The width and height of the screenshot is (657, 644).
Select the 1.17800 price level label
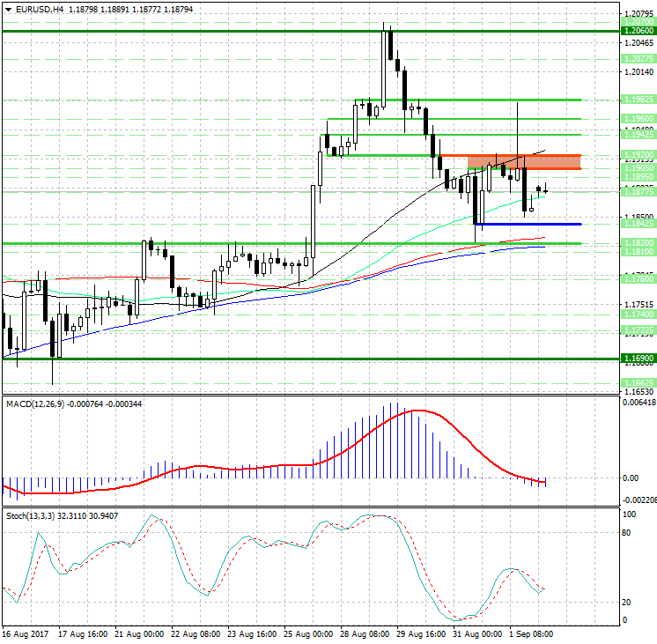click(639, 278)
